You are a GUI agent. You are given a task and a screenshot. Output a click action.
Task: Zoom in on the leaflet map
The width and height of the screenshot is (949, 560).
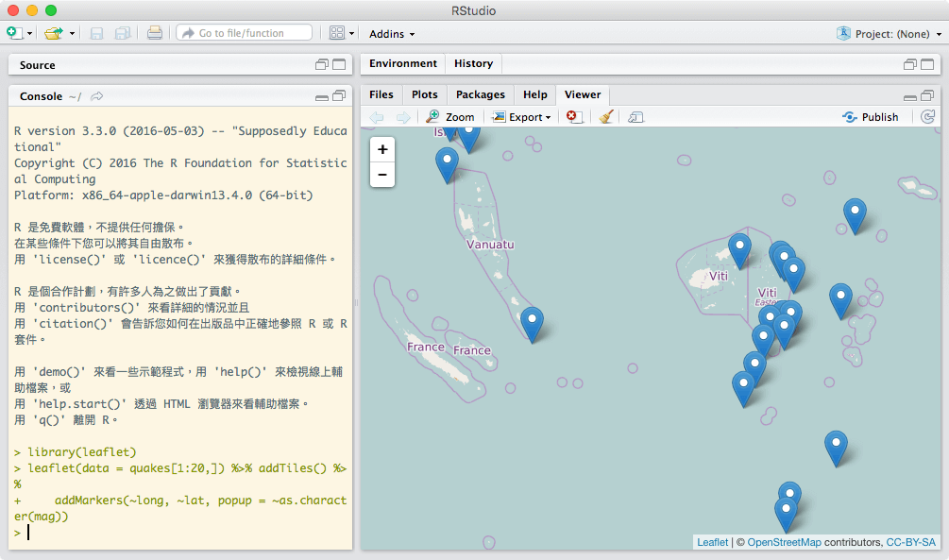pos(382,149)
